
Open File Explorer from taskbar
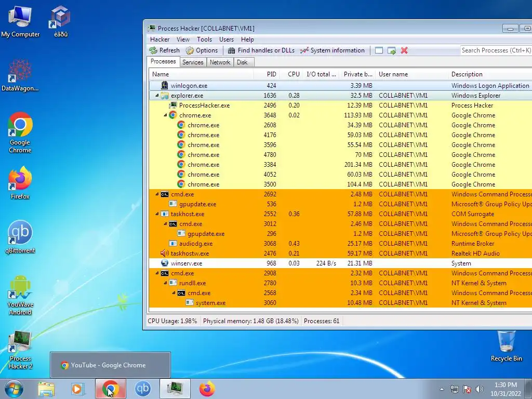(x=46, y=389)
